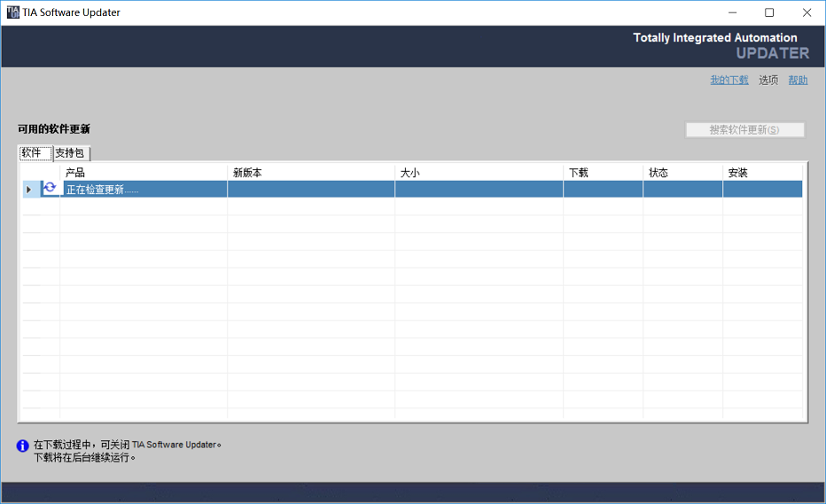Image resolution: width=826 pixels, height=504 pixels.
Task: Click the 安装 column header
Action: pyautogui.click(x=737, y=173)
